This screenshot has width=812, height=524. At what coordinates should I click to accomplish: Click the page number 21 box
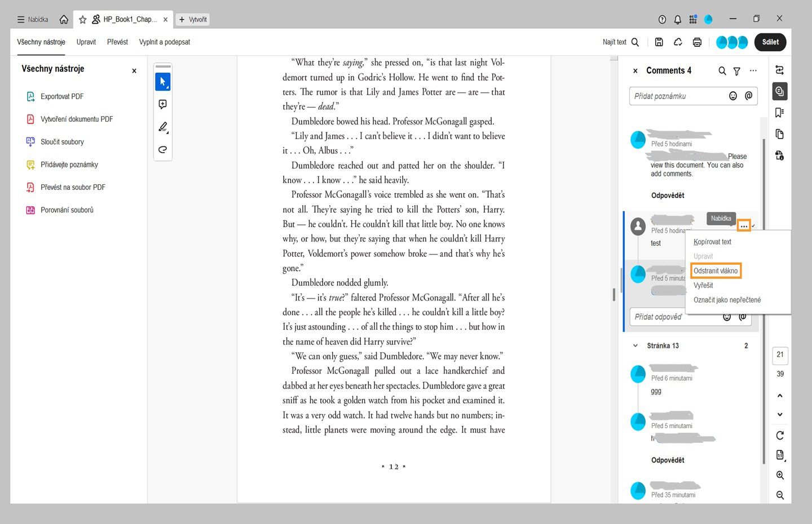(780, 355)
